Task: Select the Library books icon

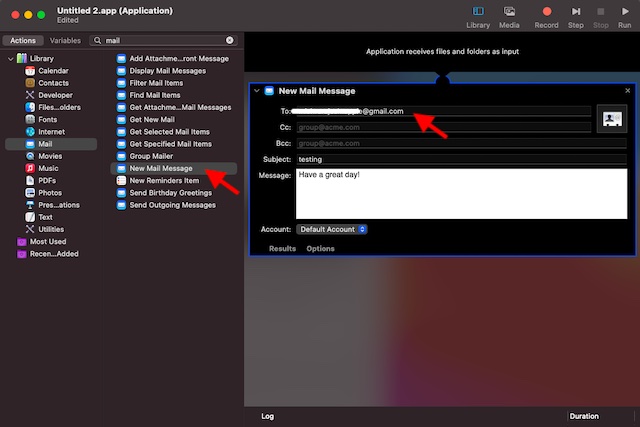Action: pyautogui.click(x=22, y=58)
